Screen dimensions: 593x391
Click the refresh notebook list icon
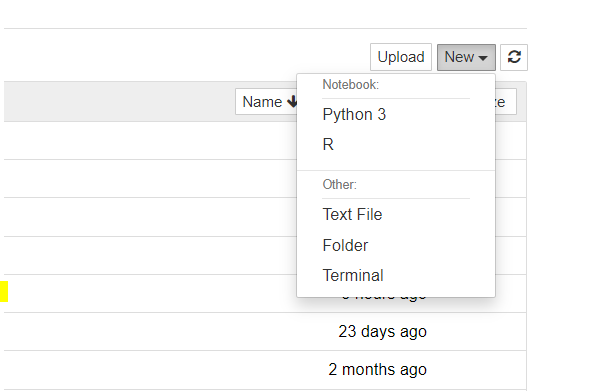514,57
